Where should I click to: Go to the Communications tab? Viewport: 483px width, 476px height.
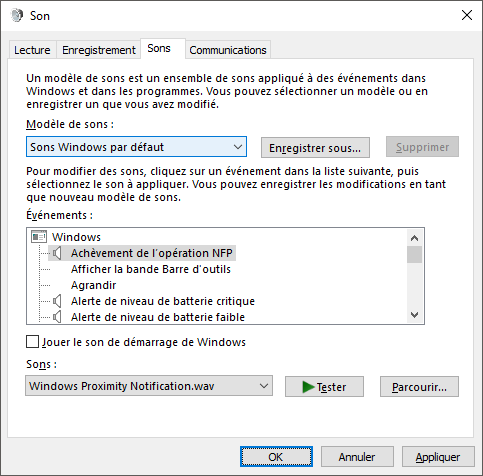[x=228, y=50]
